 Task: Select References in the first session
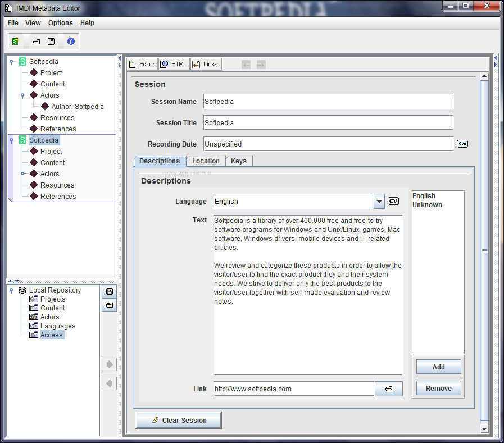[58, 129]
